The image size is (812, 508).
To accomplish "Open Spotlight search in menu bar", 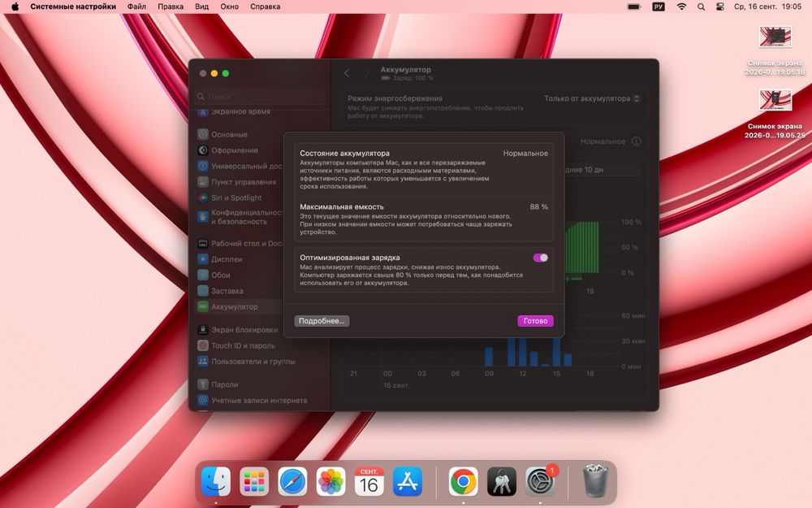I will coord(702,7).
